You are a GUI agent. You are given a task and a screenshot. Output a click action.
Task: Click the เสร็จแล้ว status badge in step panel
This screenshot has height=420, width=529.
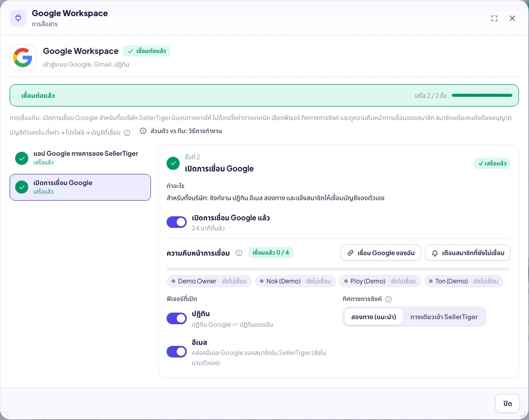(x=492, y=163)
